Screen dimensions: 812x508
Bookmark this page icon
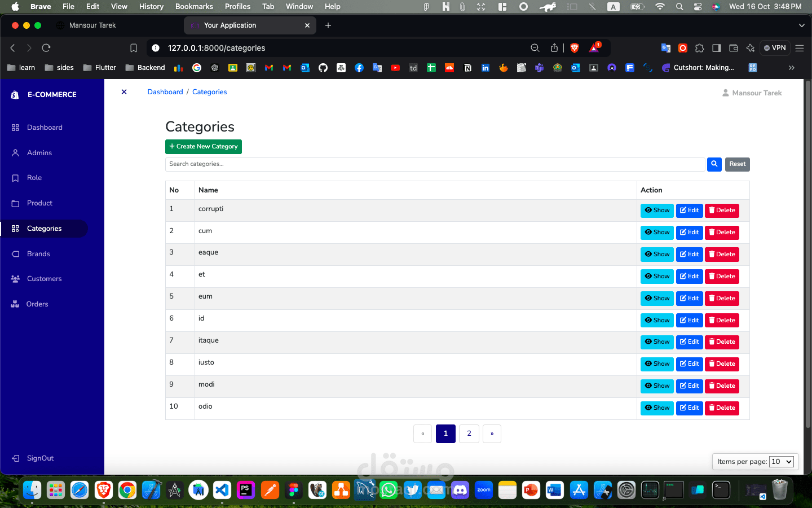click(134, 48)
